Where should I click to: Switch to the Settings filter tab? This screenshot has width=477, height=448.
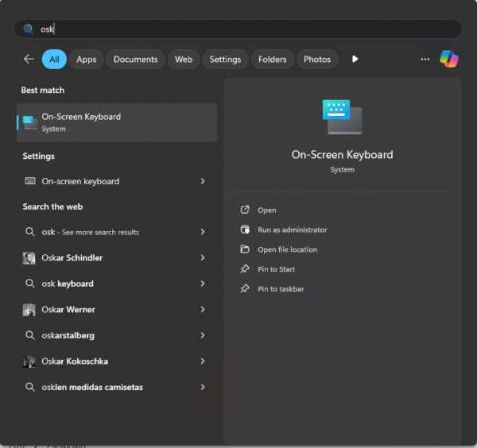pyautogui.click(x=225, y=60)
